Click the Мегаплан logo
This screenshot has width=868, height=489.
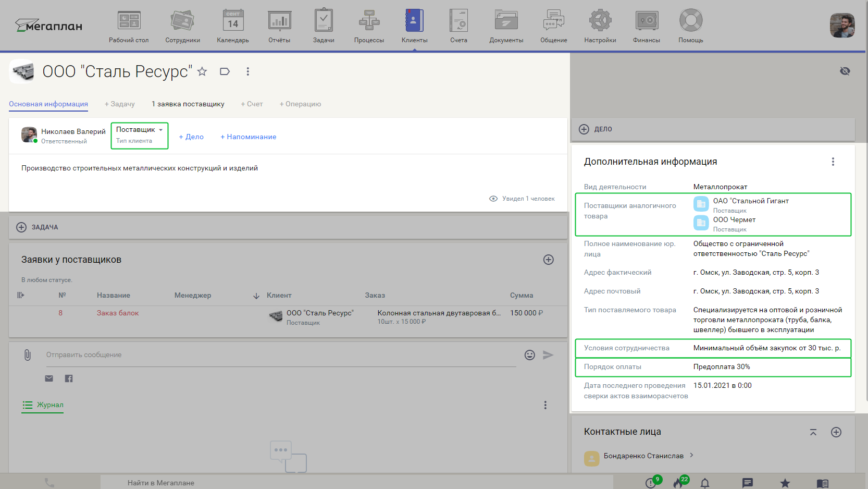point(48,26)
